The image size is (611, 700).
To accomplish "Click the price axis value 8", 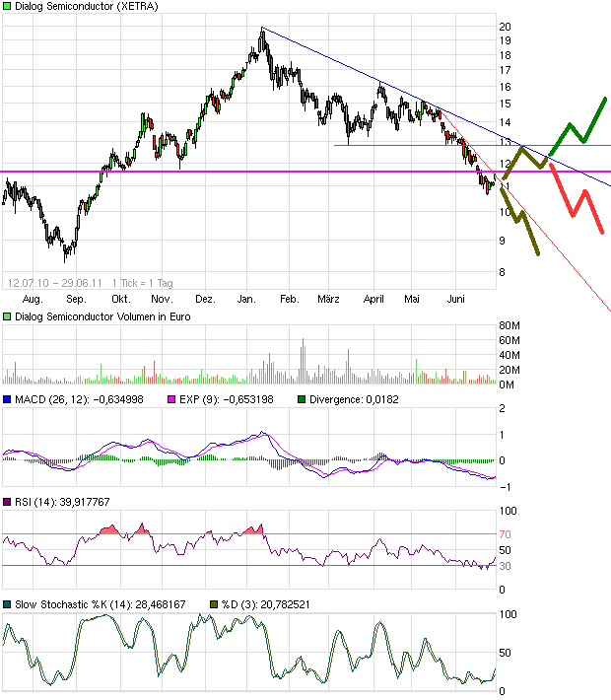I will tap(502, 272).
